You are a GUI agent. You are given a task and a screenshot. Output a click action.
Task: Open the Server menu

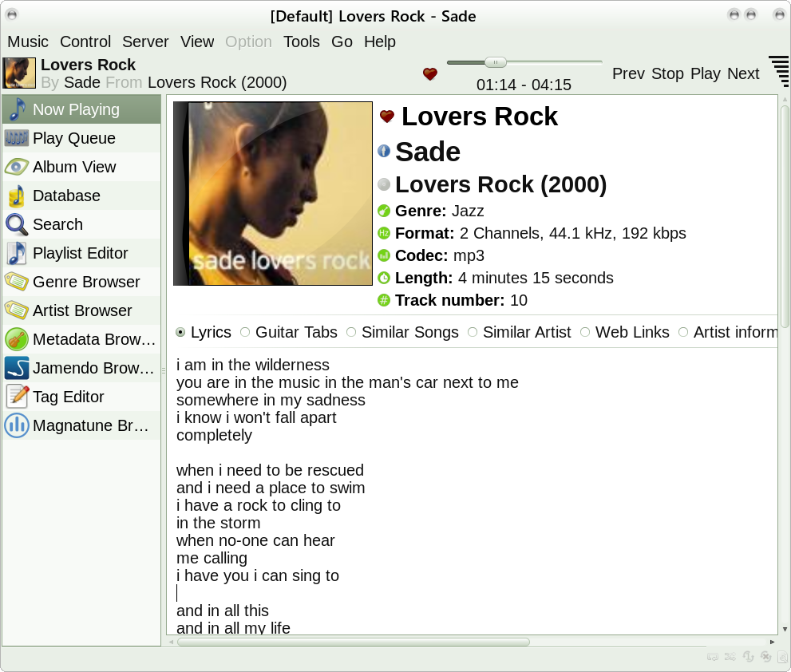[x=145, y=42]
